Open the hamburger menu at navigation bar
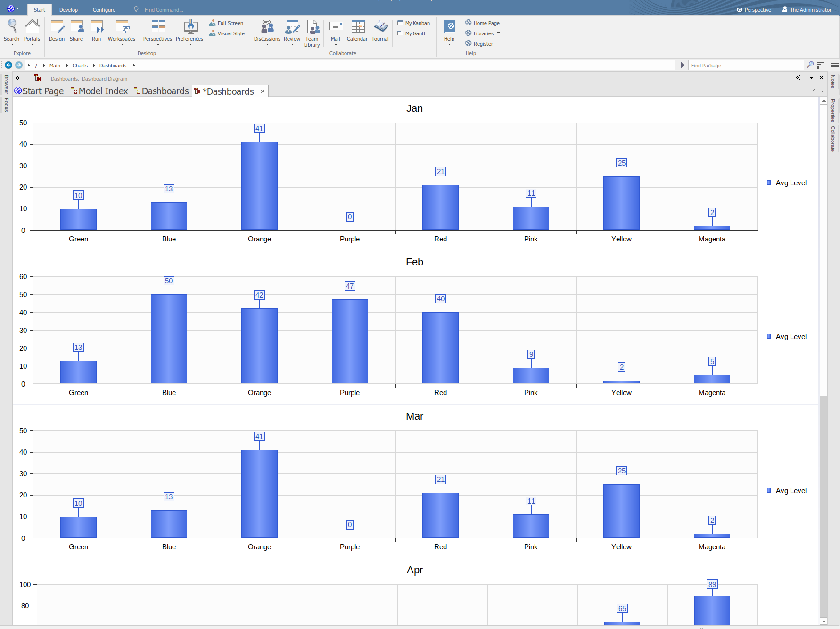Screen dimensions: 840x629 [835, 65]
